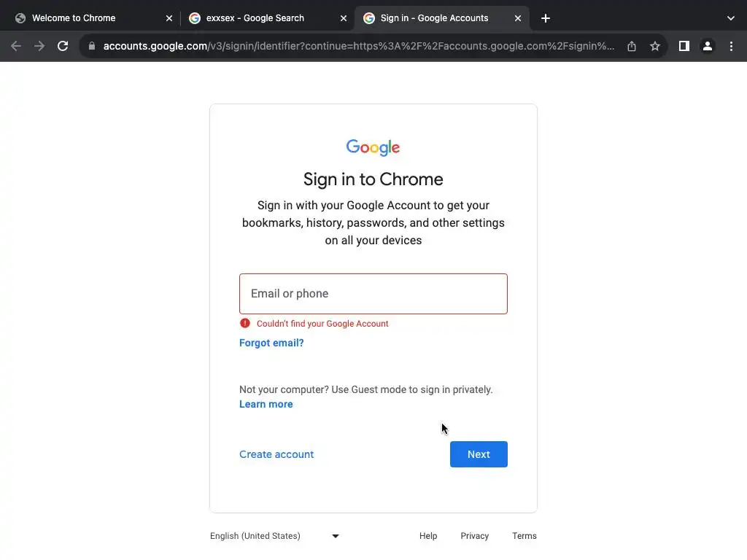Screen dimensions: 747x560
Task: Open the Chrome profile avatar icon
Action: point(708,46)
